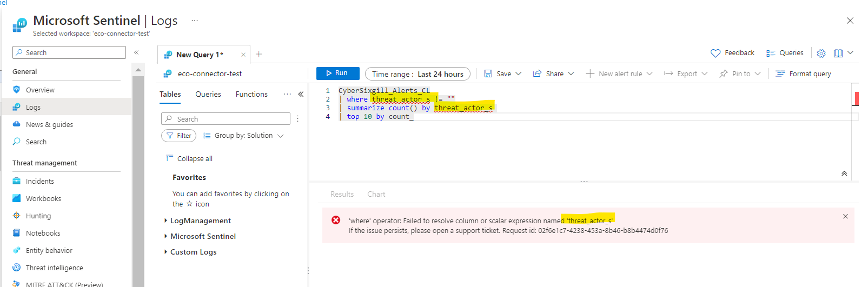Click the Save button
868x287 pixels.
click(x=498, y=74)
